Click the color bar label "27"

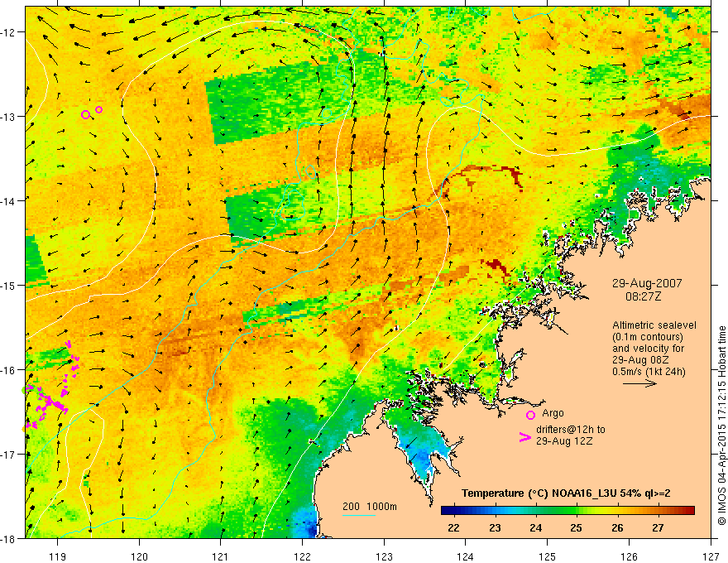[x=658, y=528]
